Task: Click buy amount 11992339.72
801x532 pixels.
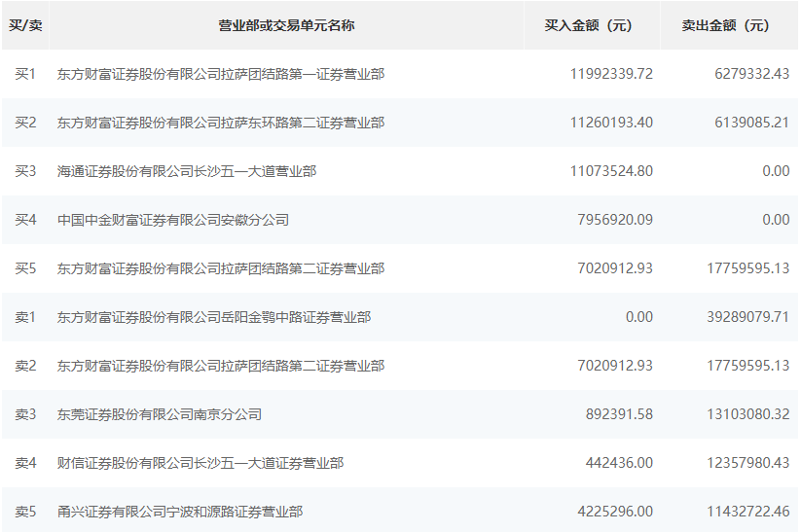Action: pyautogui.click(x=611, y=74)
